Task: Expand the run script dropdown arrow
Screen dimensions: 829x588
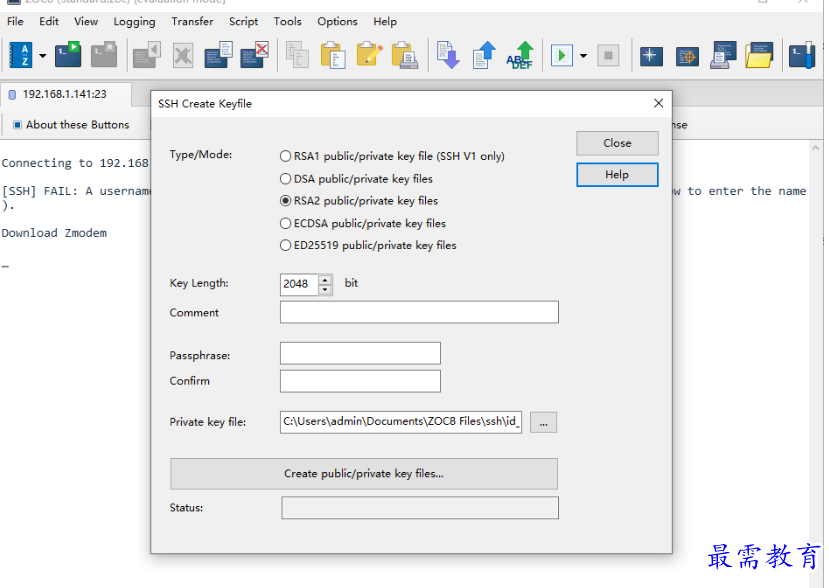Action: (583, 56)
